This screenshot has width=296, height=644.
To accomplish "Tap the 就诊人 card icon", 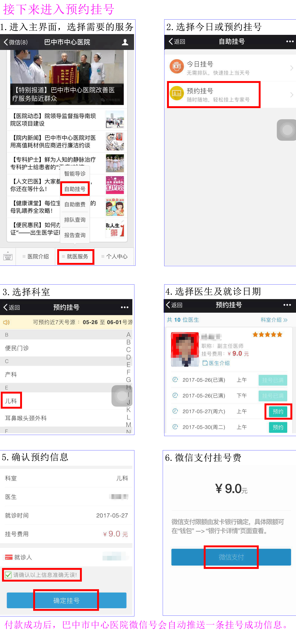I will tap(9, 557).
